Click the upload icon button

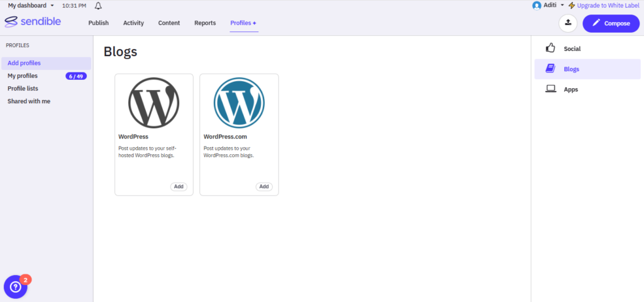[568, 23]
